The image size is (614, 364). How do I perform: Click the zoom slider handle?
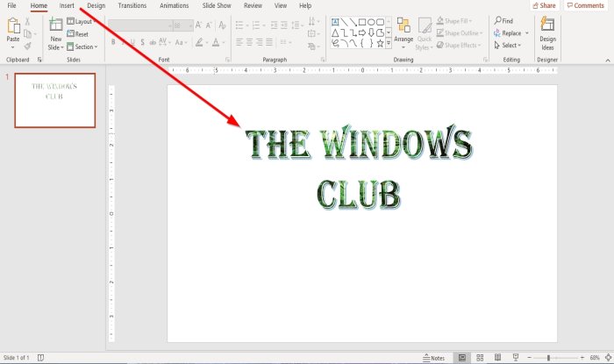click(x=548, y=358)
